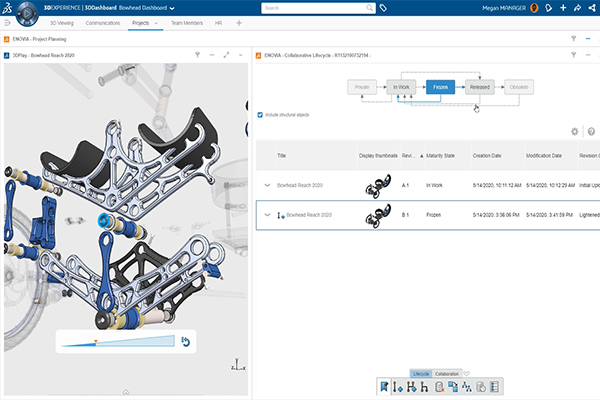Click the reset icon beside explode slider

(185, 342)
